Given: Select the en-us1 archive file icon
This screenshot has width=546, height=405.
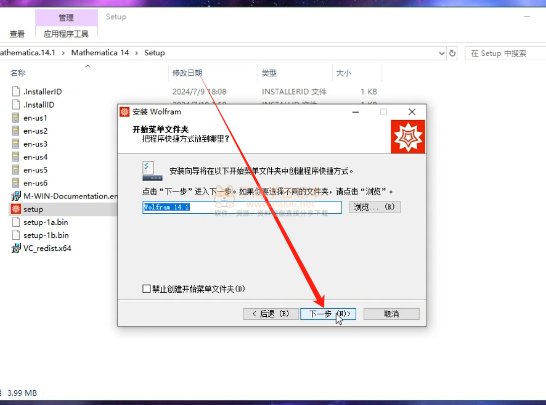Looking at the screenshot, I should pos(16,118).
